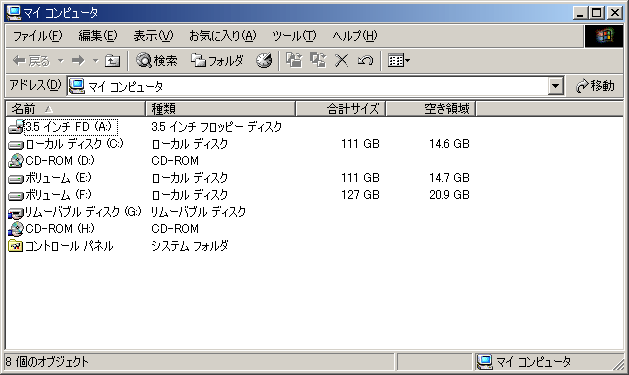629x375 pixels.
Task: Open the File (ファイル) menu
Action: coord(38,36)
